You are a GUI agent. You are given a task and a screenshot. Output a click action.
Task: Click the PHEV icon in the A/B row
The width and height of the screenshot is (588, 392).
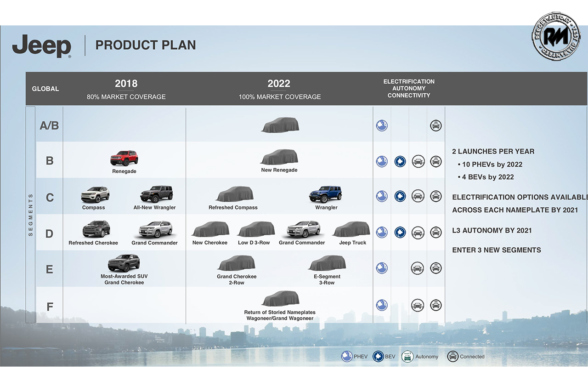(x=382, y=125)
